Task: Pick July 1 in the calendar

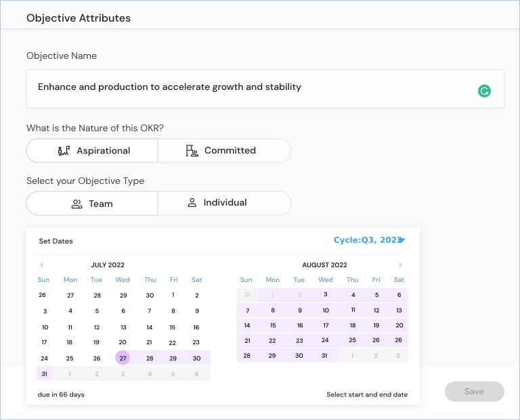Action: 173,295
